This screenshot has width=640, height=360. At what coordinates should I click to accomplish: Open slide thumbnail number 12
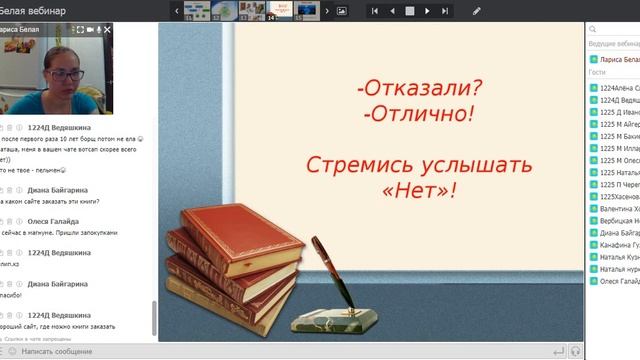(224, 11)
